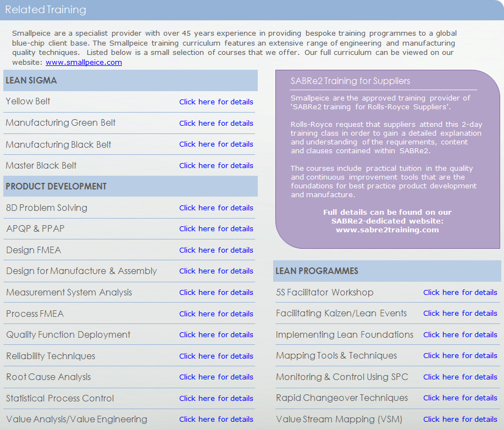
Task: Open Statistical Process Control details link
Action: (216, 398)
